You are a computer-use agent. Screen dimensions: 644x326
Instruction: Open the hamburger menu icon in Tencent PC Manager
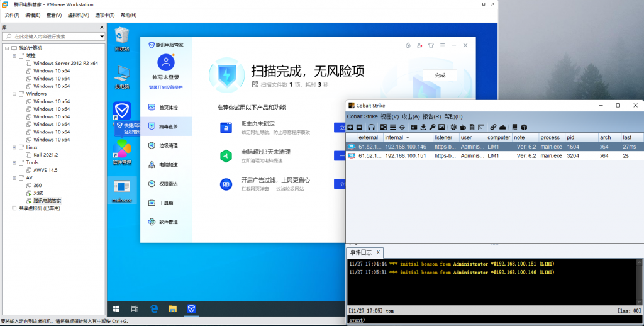click(x=442, y=45)
